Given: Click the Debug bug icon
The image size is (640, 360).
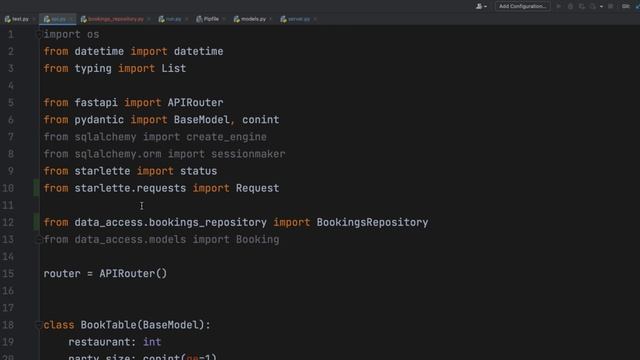Looking at the screenshot, I should (x=570, y=7).
